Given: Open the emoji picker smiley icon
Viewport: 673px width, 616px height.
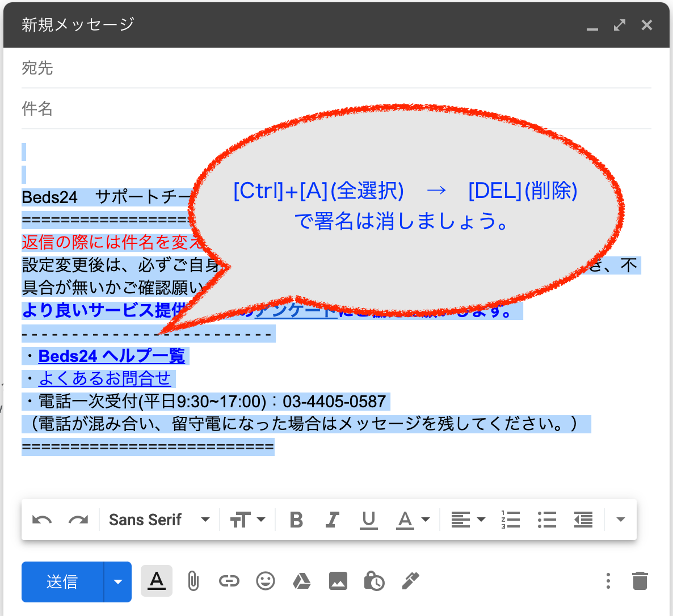Looking at the screenshot, I should 266,581.
